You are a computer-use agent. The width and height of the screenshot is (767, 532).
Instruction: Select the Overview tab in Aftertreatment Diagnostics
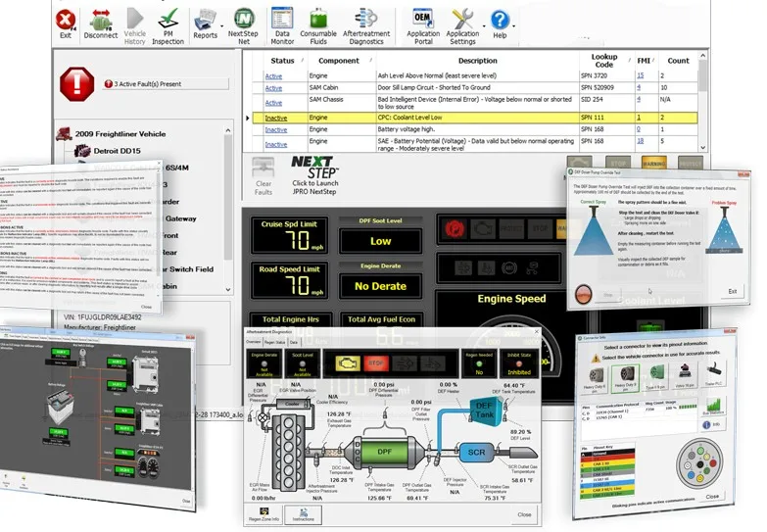click(254, 342)
